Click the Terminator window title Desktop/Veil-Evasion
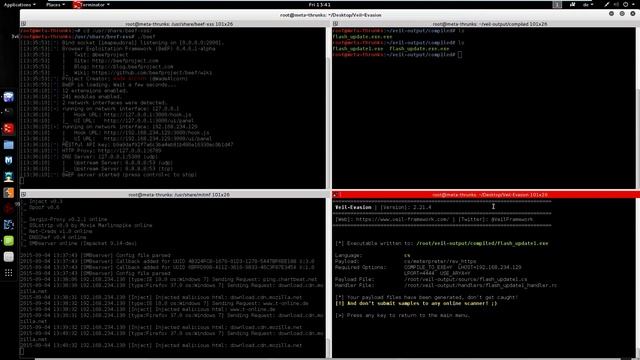 point(331,15)
